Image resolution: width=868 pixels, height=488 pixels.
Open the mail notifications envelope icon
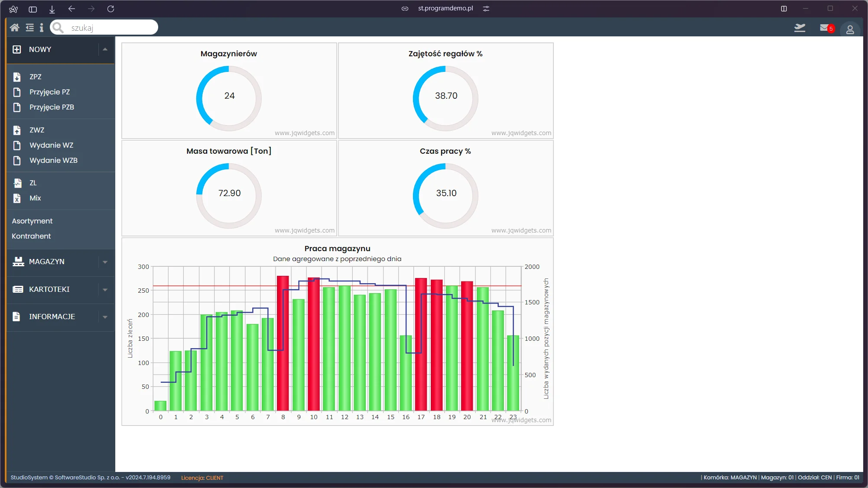pyautogui.click(x=825, y=28)
